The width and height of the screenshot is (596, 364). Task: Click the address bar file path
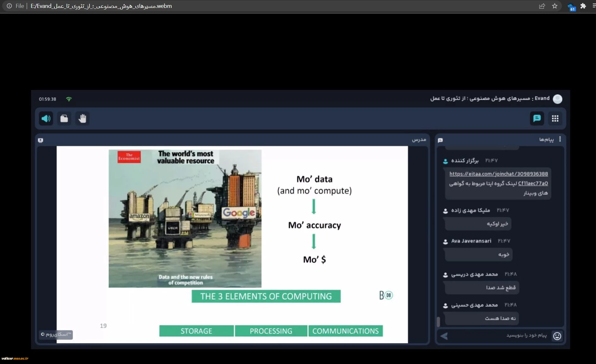pos(101,6)
